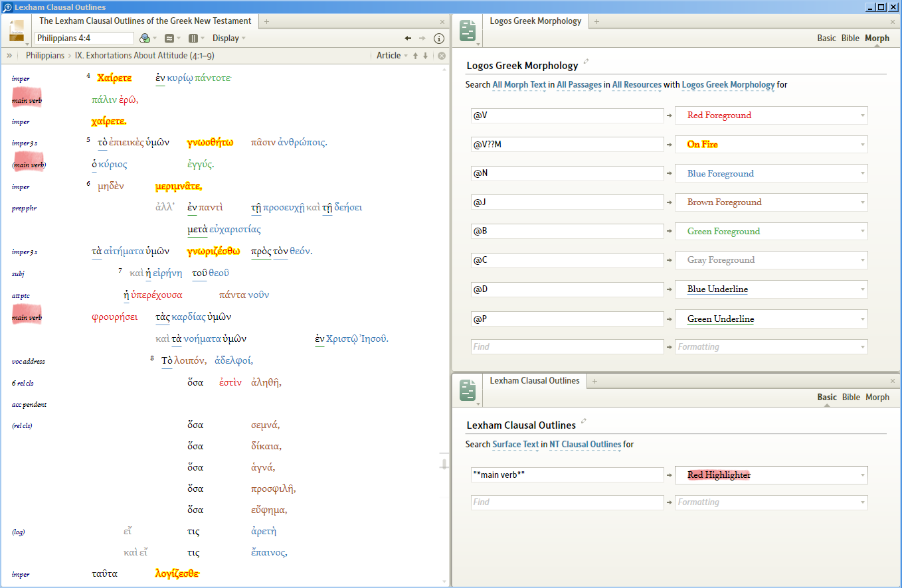Screen dimensions: 902x588
Task: Click the Greek word λογίζεσθε in the last line
Action: pos(178,573)
